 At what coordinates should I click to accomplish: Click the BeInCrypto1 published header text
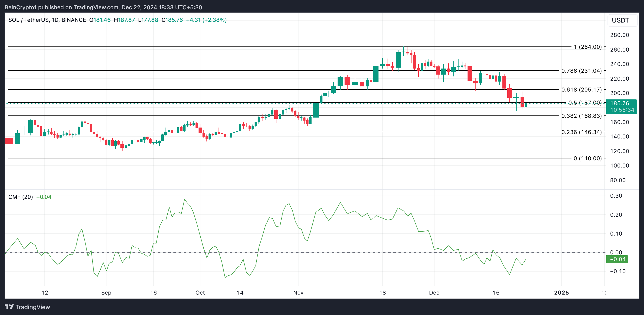coord(103,7)
